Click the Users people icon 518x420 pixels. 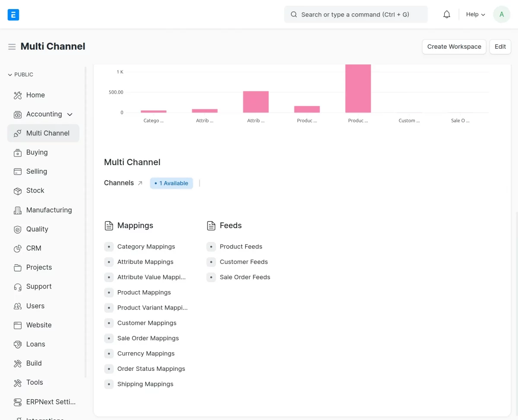click(x=18, y=306)
